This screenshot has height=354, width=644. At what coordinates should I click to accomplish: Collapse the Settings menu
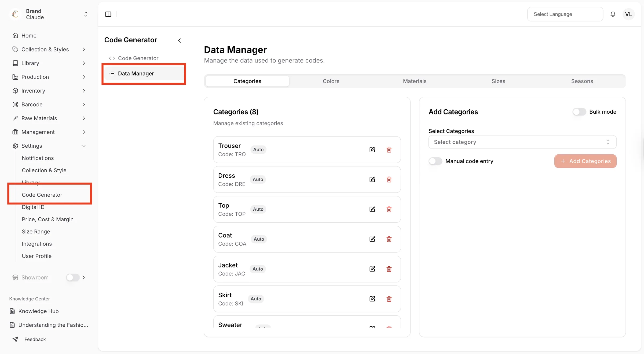tap(49, 146)
